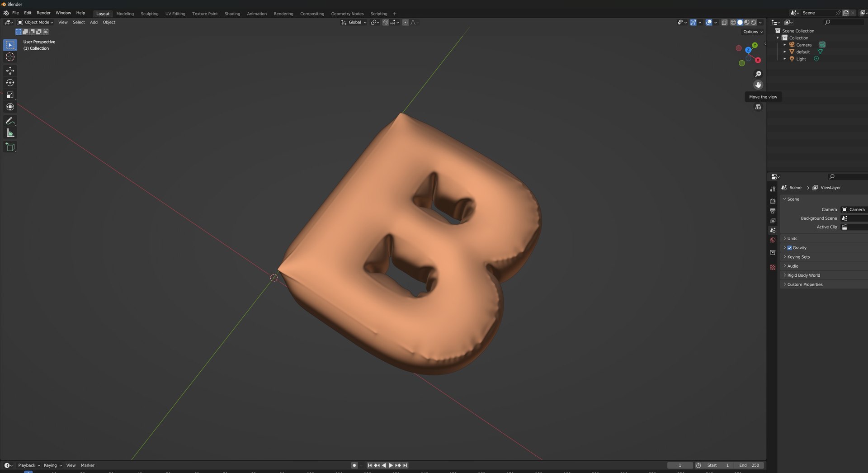This screenshot has width=868, height=473.
Task: Open the timeline Playback popover
Action: pos(28,465)
